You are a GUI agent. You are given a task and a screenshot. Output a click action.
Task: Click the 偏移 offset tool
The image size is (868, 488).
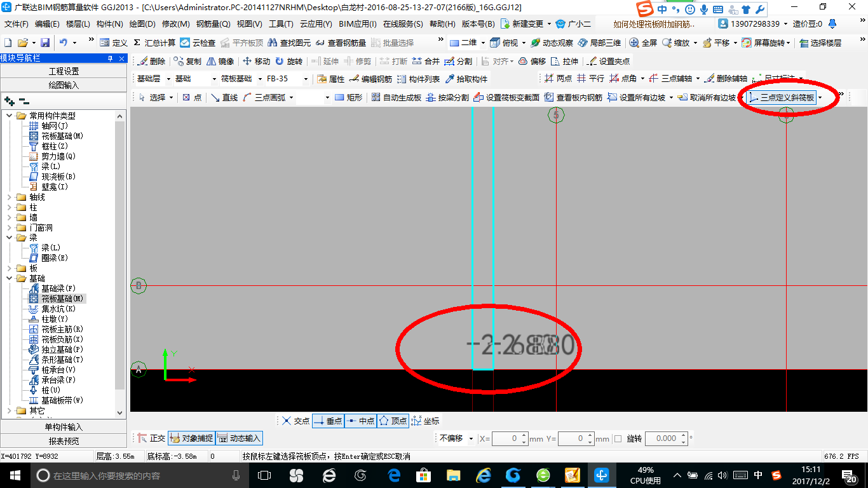pos(532,61)
